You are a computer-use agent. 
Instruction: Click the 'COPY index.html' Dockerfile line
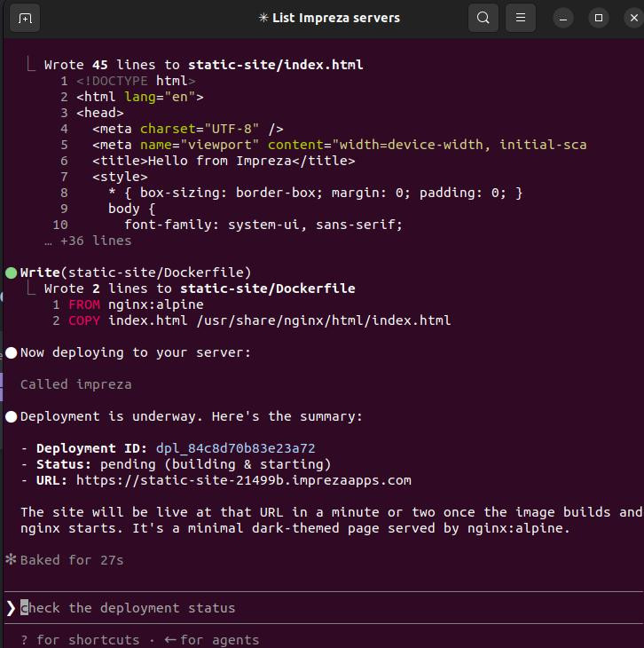259,320
